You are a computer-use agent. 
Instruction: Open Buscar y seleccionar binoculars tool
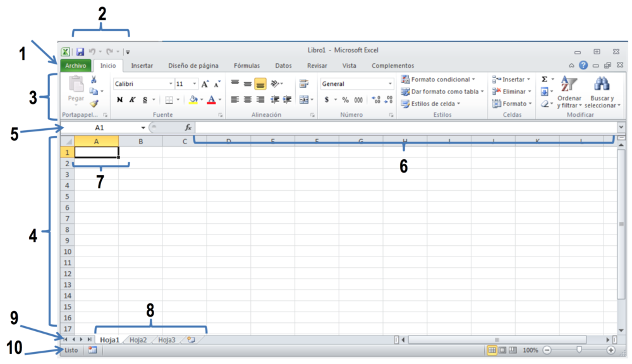point(602,84)
